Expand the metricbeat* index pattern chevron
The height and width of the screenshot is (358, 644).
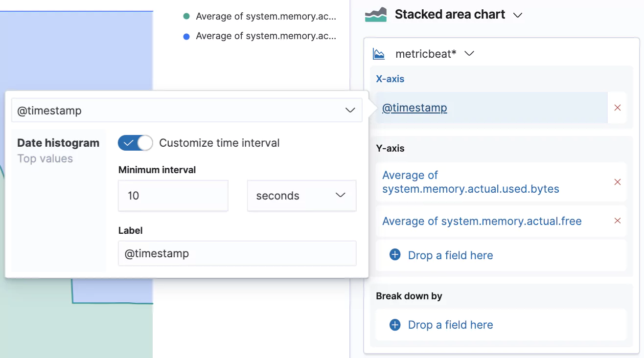[469, 53]
